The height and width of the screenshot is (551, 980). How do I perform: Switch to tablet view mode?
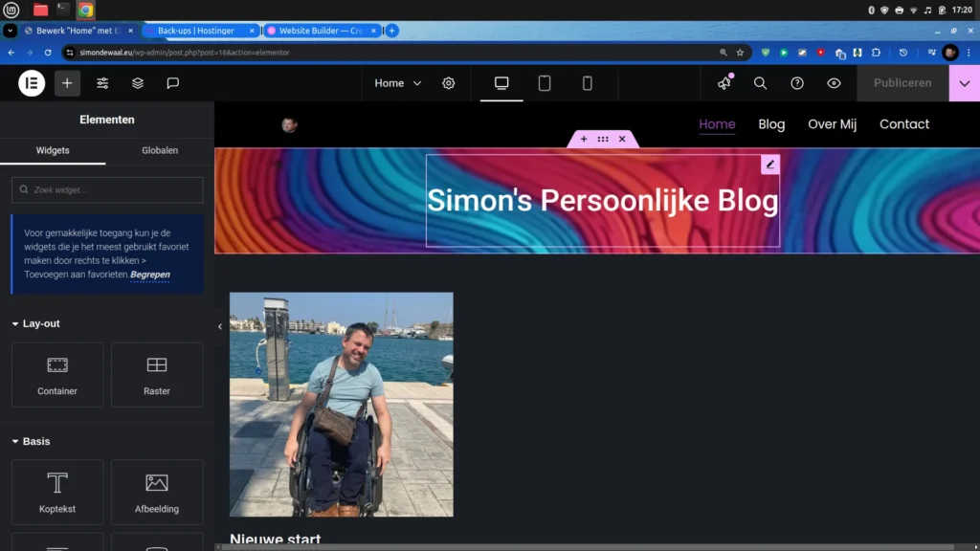coord(545,83)
